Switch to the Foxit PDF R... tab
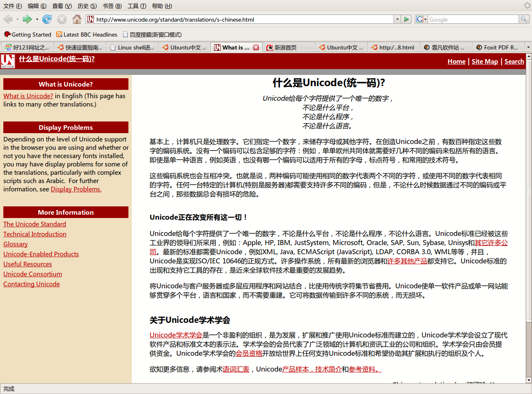532x394 pixels. (498, 47)
